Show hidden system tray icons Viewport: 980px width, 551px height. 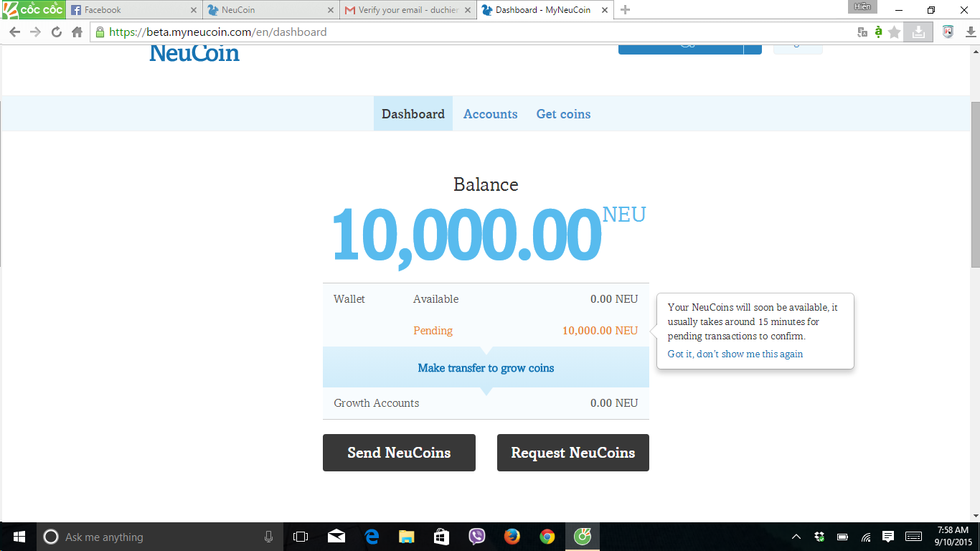coord(796,537)
